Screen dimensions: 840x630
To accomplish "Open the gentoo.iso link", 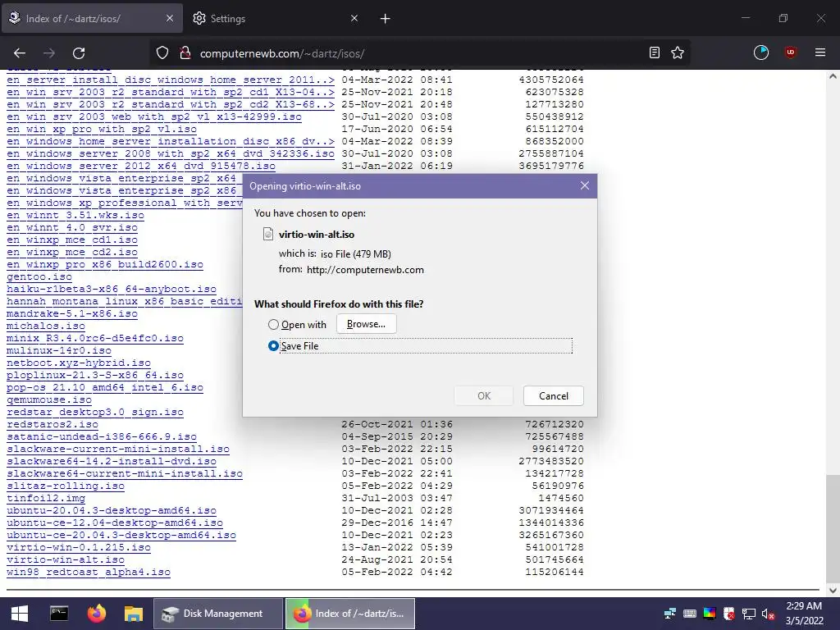I will tap(39, 277).
